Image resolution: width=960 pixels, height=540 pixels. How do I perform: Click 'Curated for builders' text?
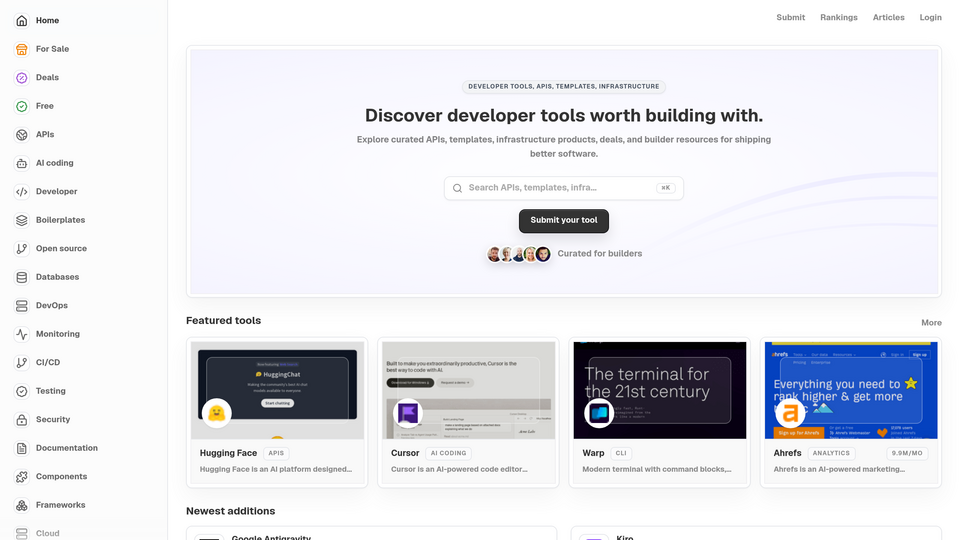pyautogui.click(x=599, y=253)
